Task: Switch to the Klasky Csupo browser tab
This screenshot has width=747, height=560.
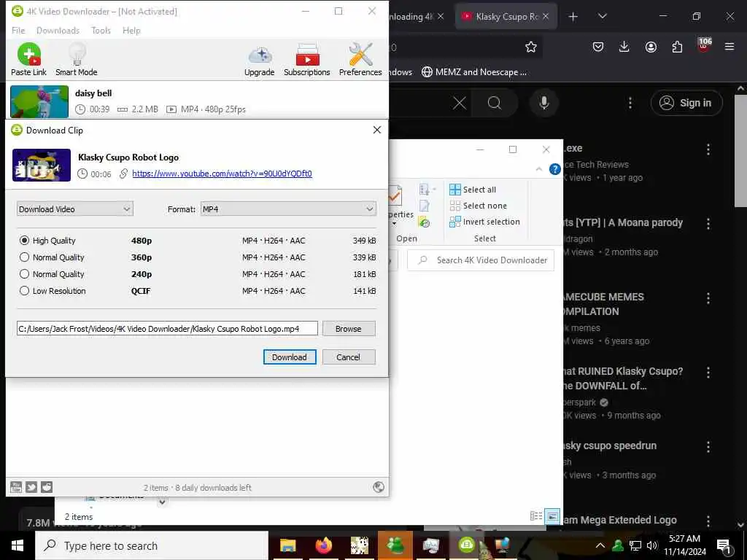Action: point(506,17)
